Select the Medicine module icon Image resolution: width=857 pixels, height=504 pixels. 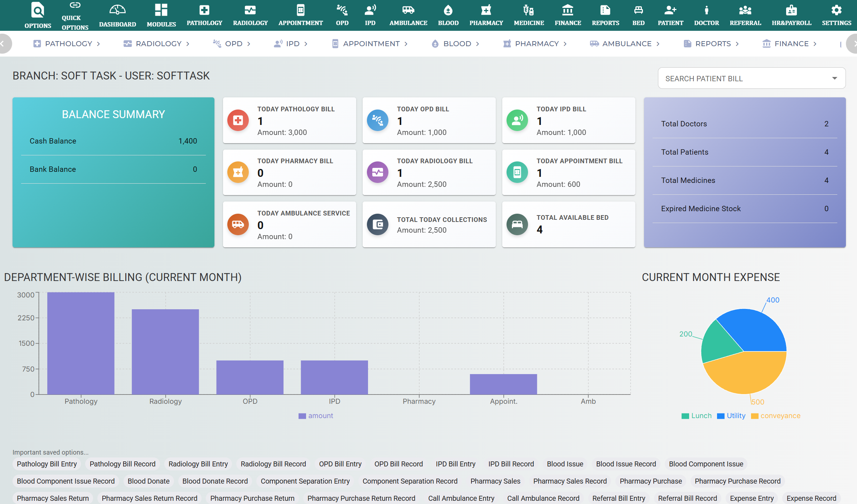coord(528,15)
